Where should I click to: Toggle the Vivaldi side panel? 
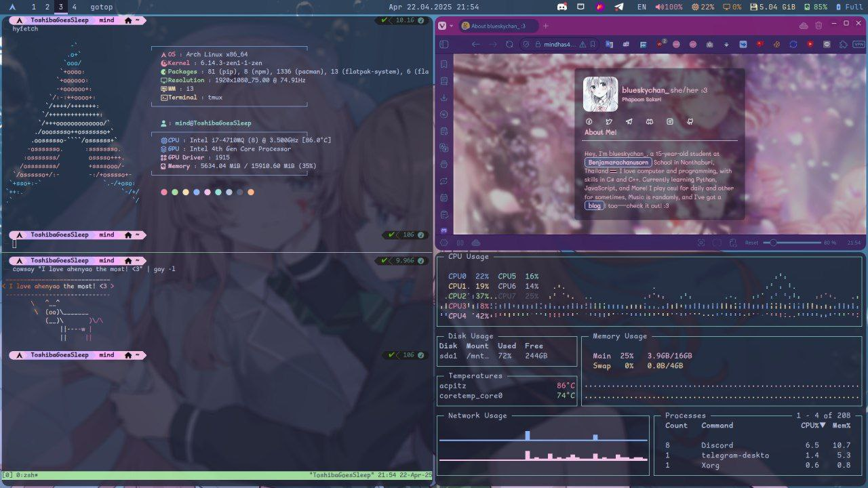point(444,44)
